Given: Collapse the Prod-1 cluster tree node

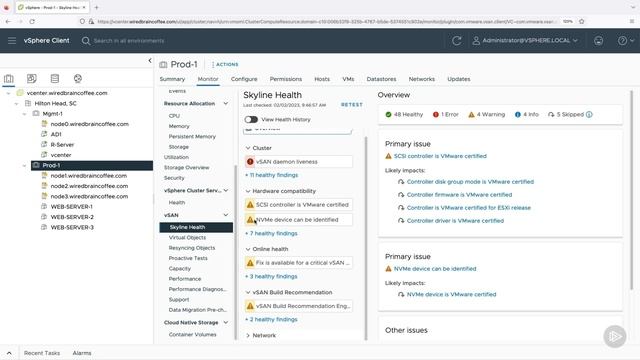Looking at the screenshot, I should [x=24, y=165].
